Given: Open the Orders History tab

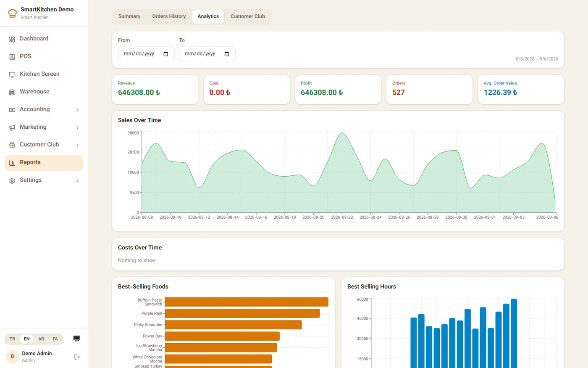Looking at the screenshot, I should 169,16.
